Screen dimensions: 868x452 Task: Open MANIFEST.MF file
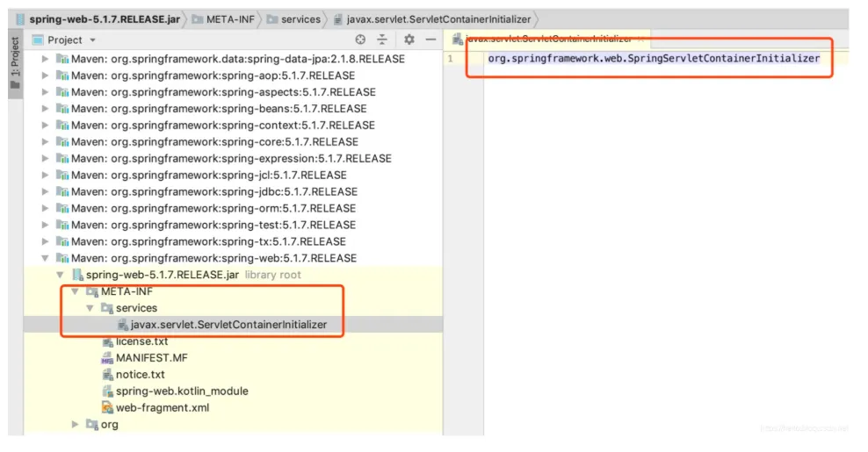pyautogui.click(x=152, y=357)
